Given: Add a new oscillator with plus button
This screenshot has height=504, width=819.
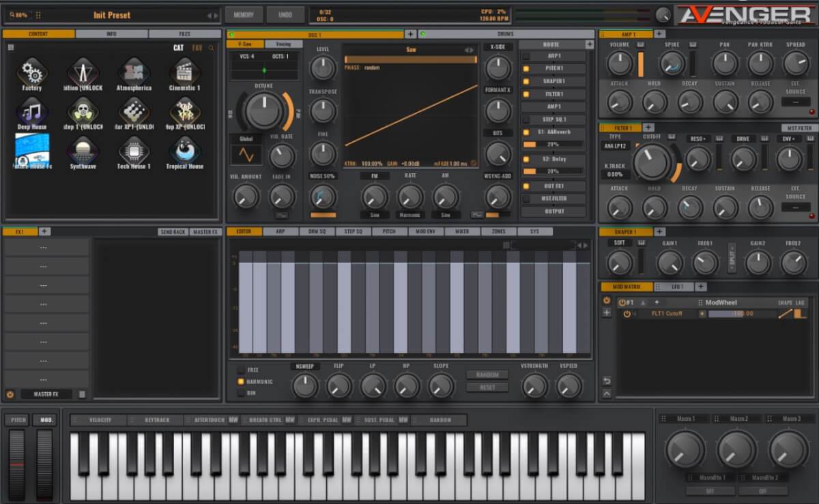Looking at the screenshot, I should pos(410,33).
